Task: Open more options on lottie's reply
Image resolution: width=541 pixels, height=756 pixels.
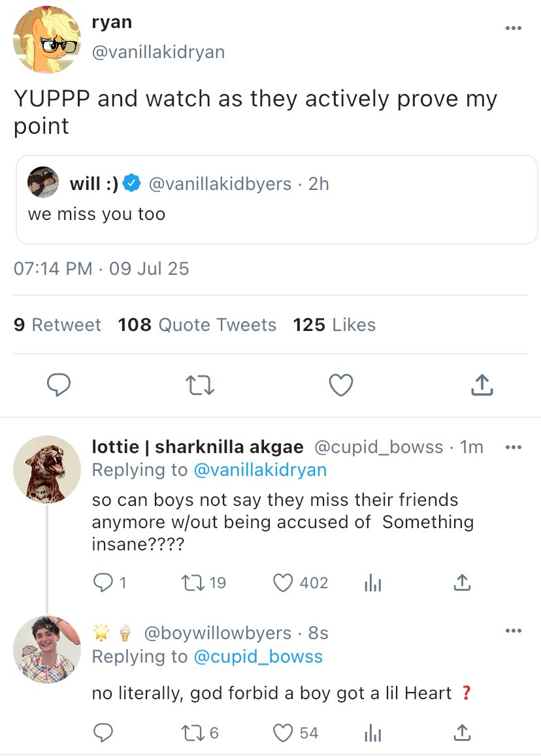Action: coord(514,447)
